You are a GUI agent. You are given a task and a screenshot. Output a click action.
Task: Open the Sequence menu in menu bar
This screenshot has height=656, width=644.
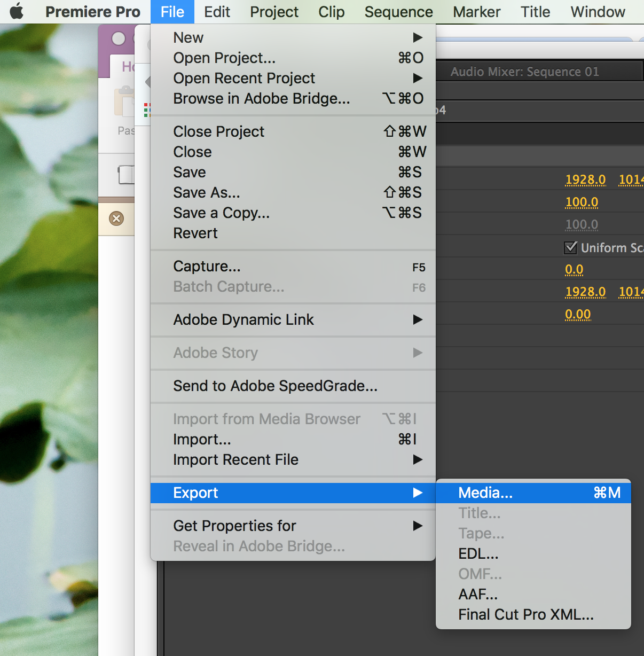(398, 12)
